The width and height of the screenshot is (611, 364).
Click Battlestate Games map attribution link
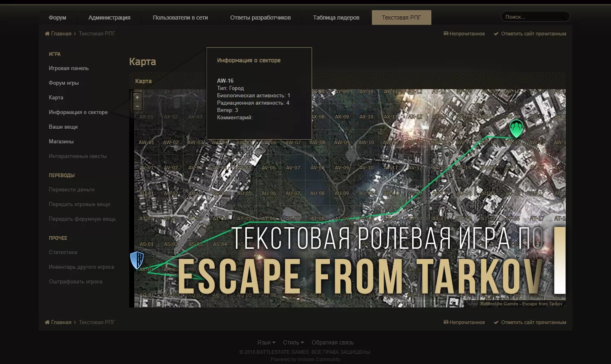[x=521, y=304]
